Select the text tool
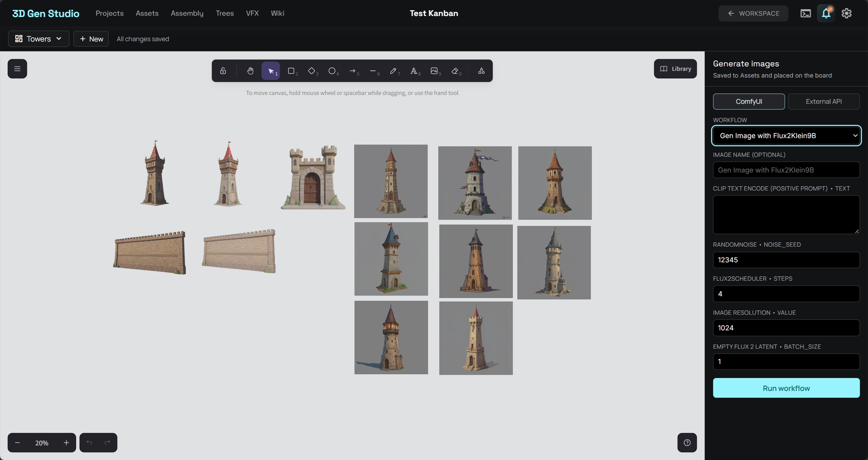The image size is (868, 460). click(414, 71)
